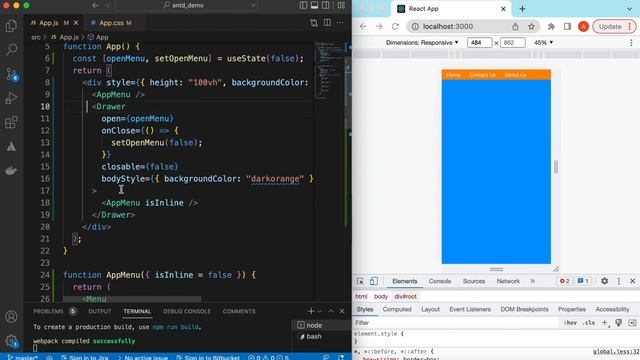Image resolution: width=640 pixels, height=360 pixels.
Task: Toggle the bottom panel layout icon
Action: click(x=314, y=5)
